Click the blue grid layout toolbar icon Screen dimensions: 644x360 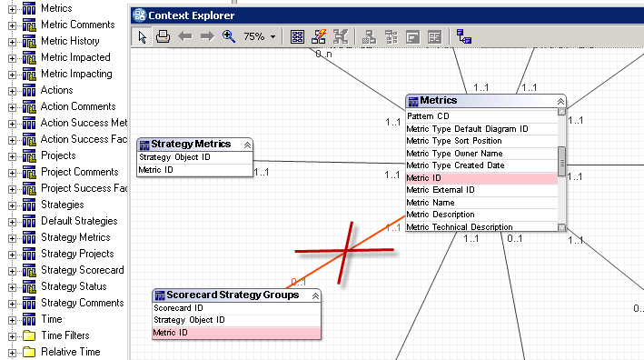[297, 37]
